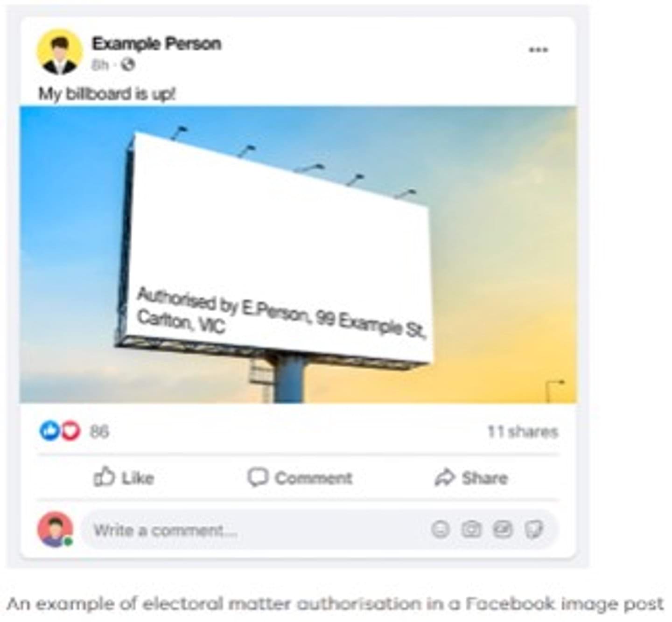
Task: Open the emoji picker in comment box
Action: pyautogui.click(x=440, y=529)
